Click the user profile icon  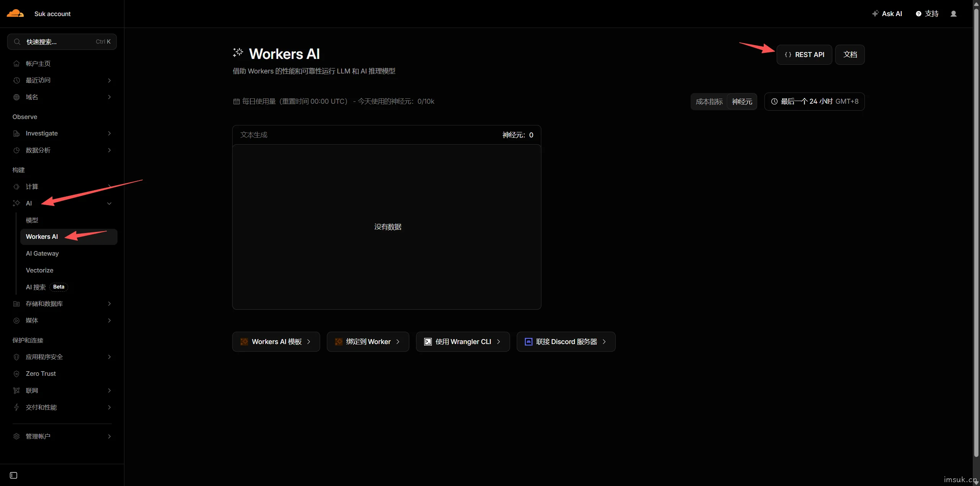pos(954,14)
